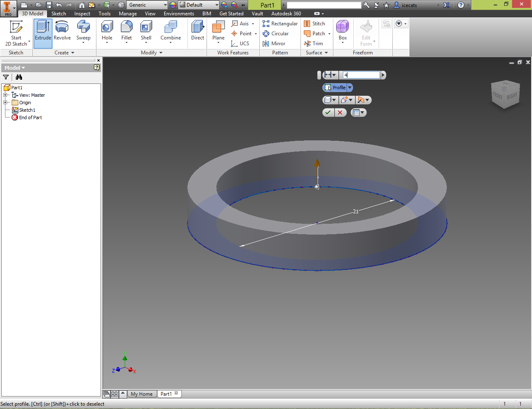This screenshot has width=532, height=409.
Task: Switch to the Inspect ribbon tab
Action: pos(82,14)
